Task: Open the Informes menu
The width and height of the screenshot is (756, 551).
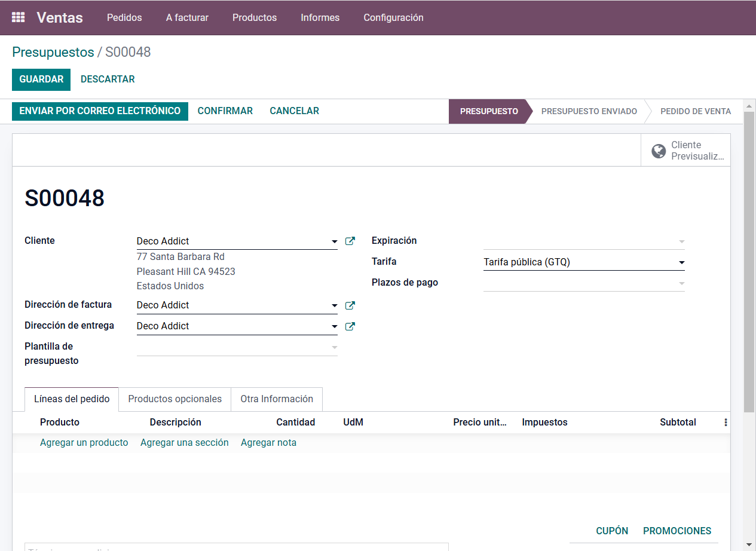Action: tap(320, 18)
